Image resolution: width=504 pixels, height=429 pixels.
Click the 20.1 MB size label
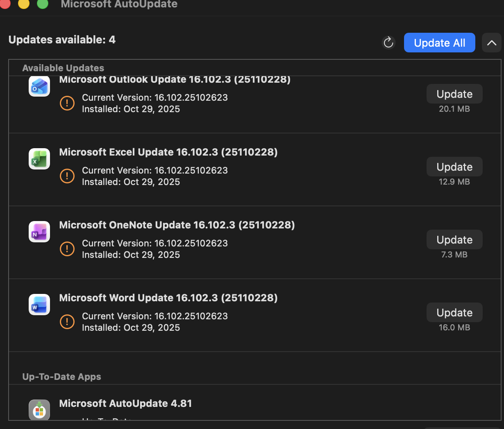coord(454,109)
